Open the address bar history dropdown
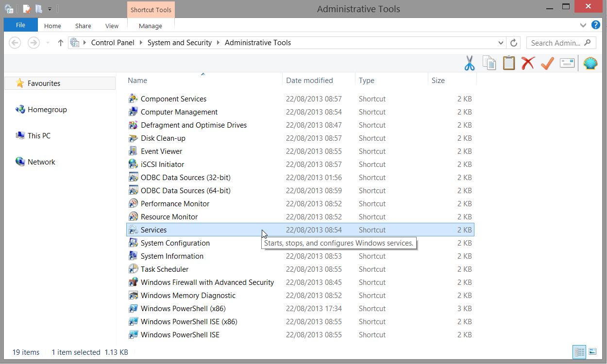The width and height of the screenshot is (607, 364). pos(501,43)
